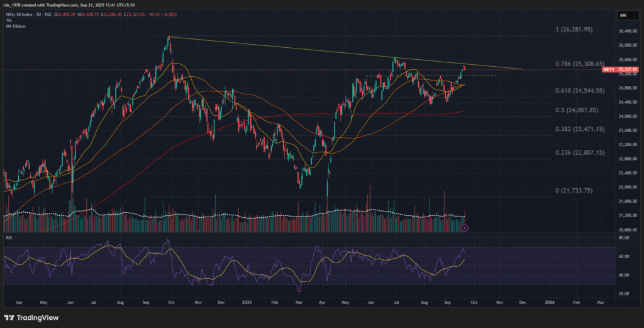
Task: Open the purple lightning event marker
Action: point(465,227)
